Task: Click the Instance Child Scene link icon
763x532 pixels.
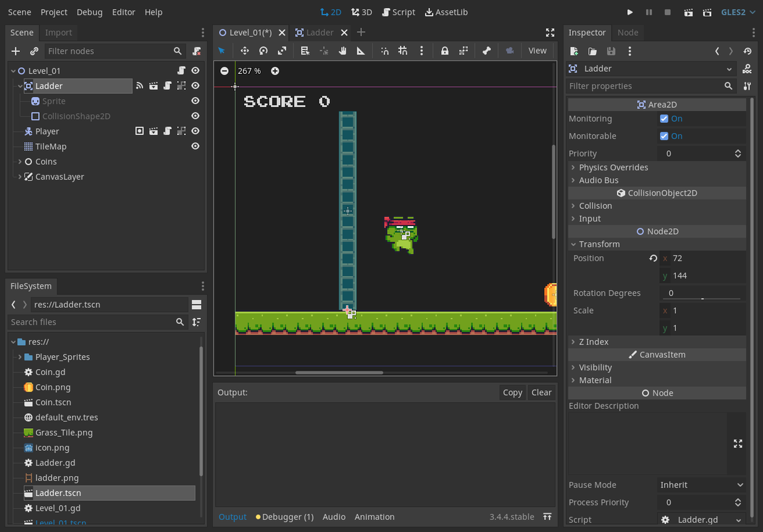Action: point(34,51)
